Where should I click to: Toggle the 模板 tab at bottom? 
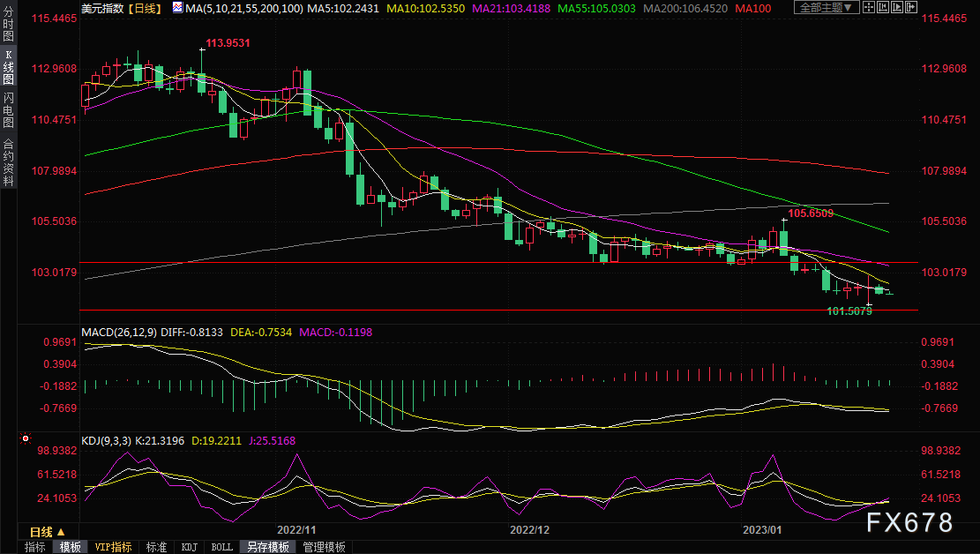(70, 547)
